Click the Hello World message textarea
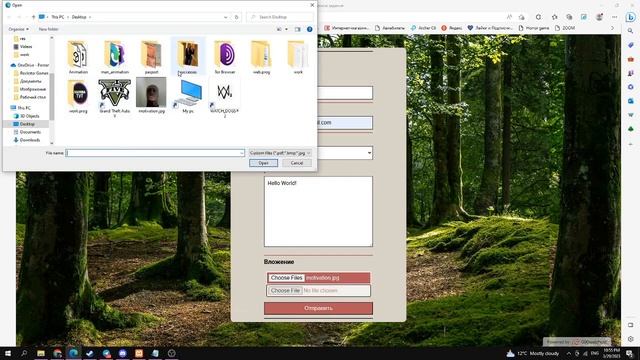The image size is (640, 360). pos(318,211)
